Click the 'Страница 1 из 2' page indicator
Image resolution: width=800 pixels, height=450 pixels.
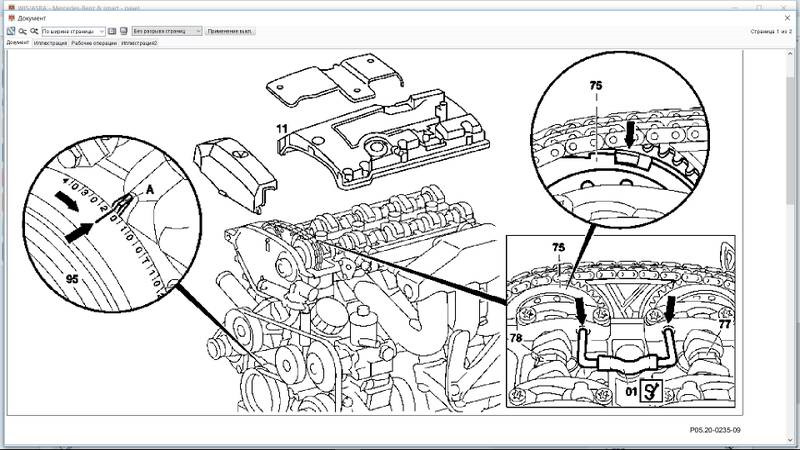pyautogui.click(x=771, y=31)
